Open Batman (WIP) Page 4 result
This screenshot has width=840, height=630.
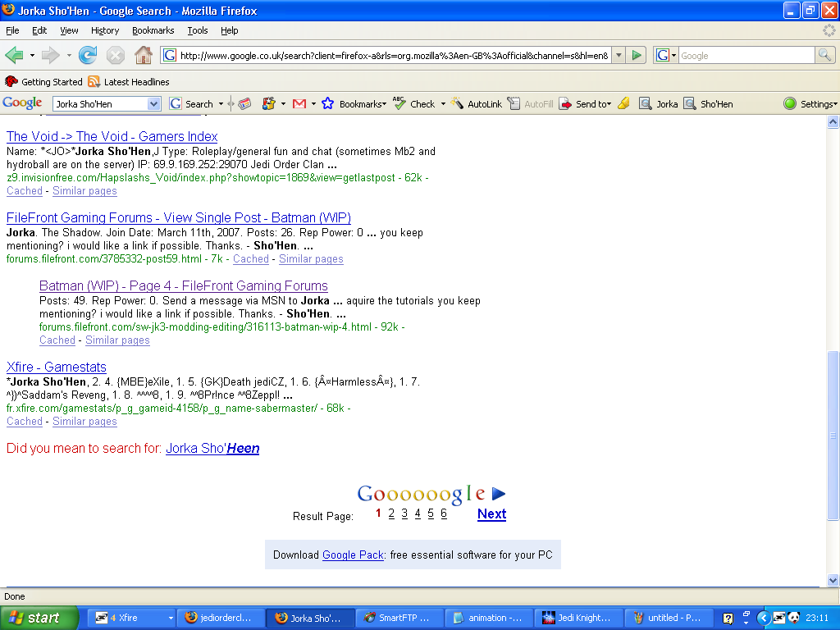(x=183, y=286)
